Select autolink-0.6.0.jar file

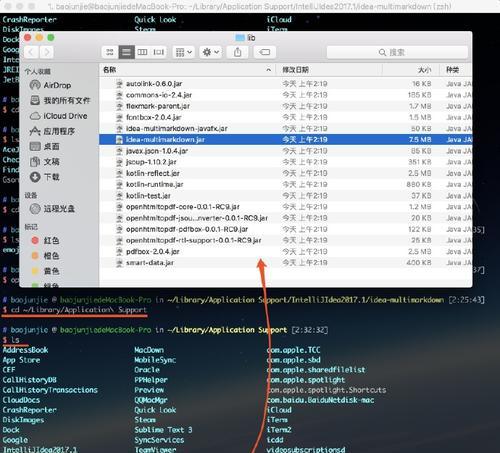click(x=285, y=84)
